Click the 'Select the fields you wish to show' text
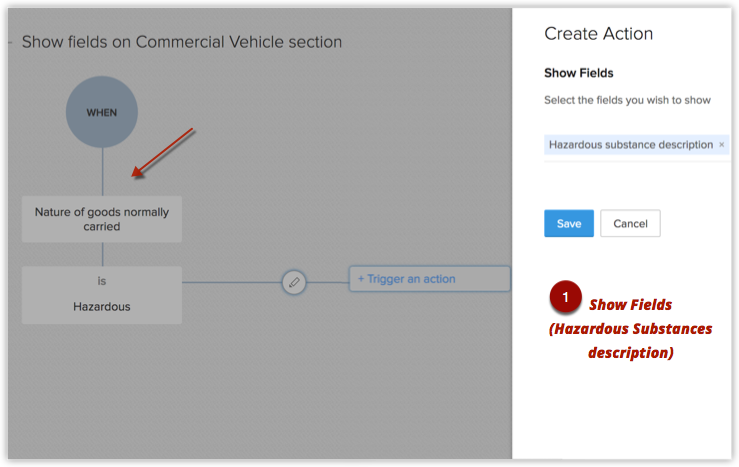The height and width of the screenshot is (467, 739). tap(628, 100)
